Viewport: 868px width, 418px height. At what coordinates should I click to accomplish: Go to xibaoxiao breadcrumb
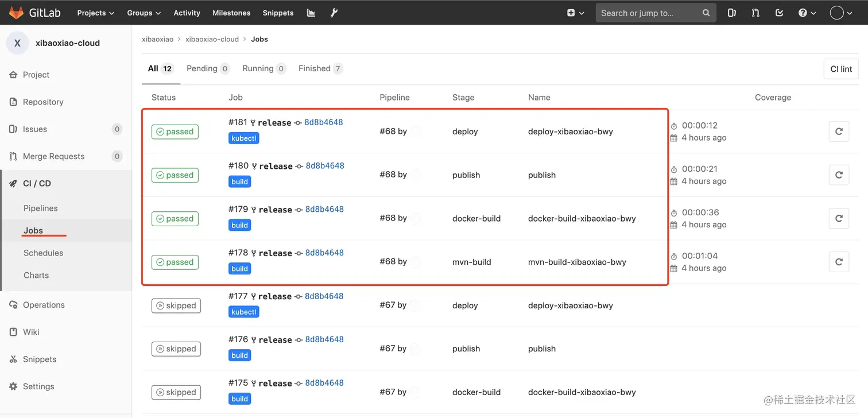pyautogui.click(x=157, y=39)
